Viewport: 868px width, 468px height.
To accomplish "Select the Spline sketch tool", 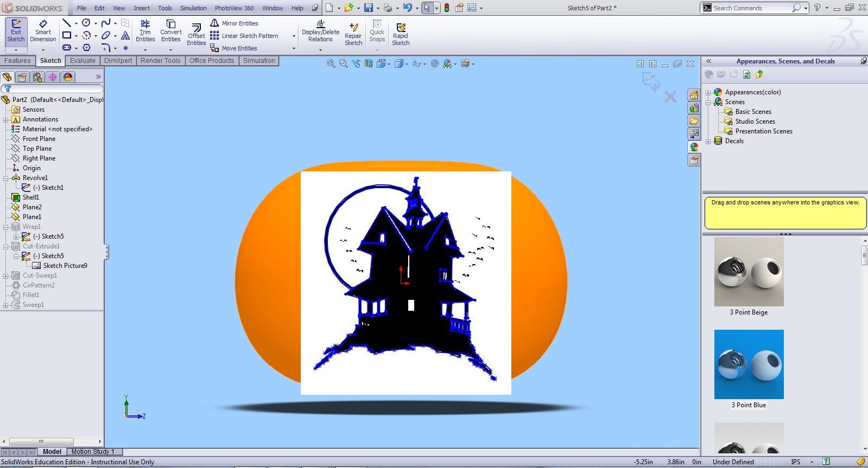I will pyautogui.click(x=106, y=23).
